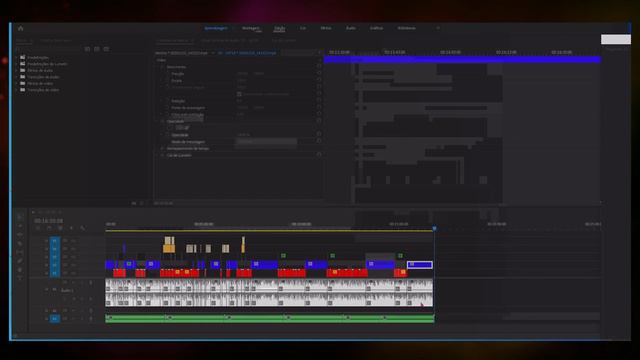
Task: Reset the Cor de Lumetri effect
Action: [319, 155]
